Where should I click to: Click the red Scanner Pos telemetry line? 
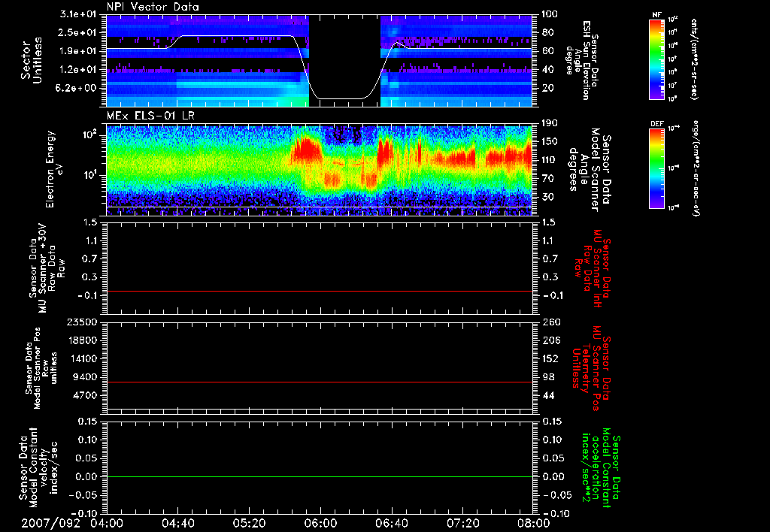tap(319, 382)
